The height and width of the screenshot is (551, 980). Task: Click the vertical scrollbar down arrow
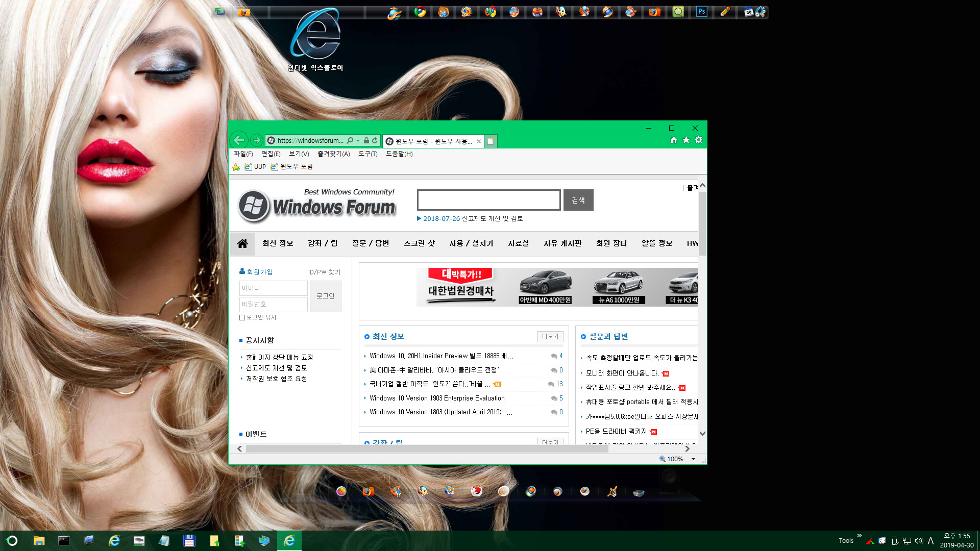702,433
